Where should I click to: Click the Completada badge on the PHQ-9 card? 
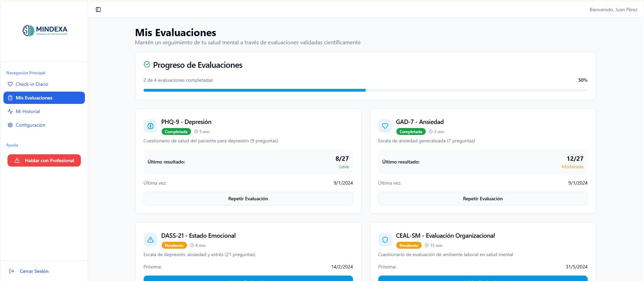tap(176, 132)
